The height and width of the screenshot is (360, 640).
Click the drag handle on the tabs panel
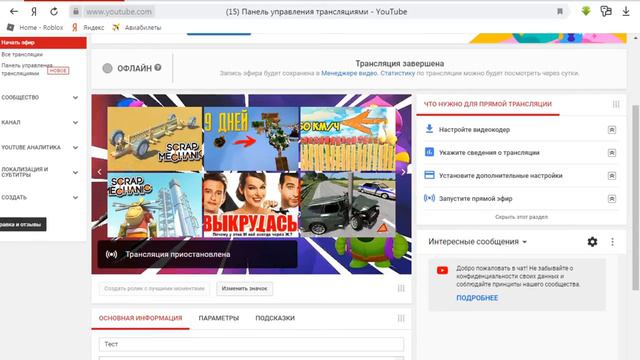click(x=401, y=318)
